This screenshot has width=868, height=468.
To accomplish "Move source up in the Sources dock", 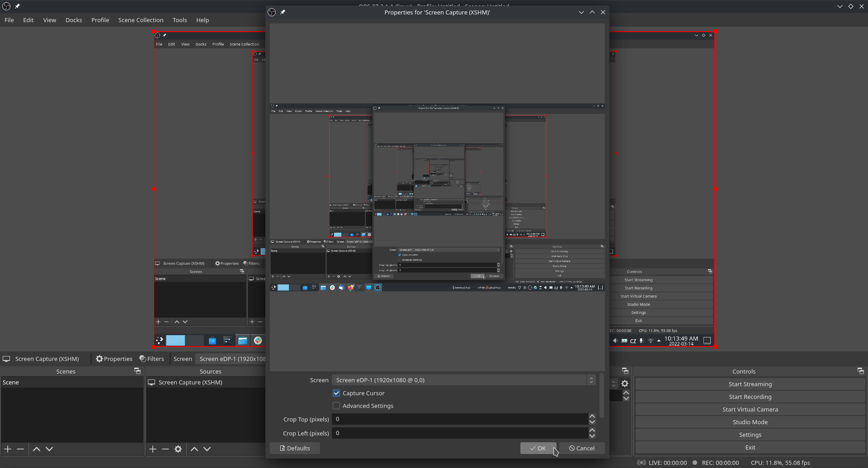I will pyautogui.click(x=194, y=449).
